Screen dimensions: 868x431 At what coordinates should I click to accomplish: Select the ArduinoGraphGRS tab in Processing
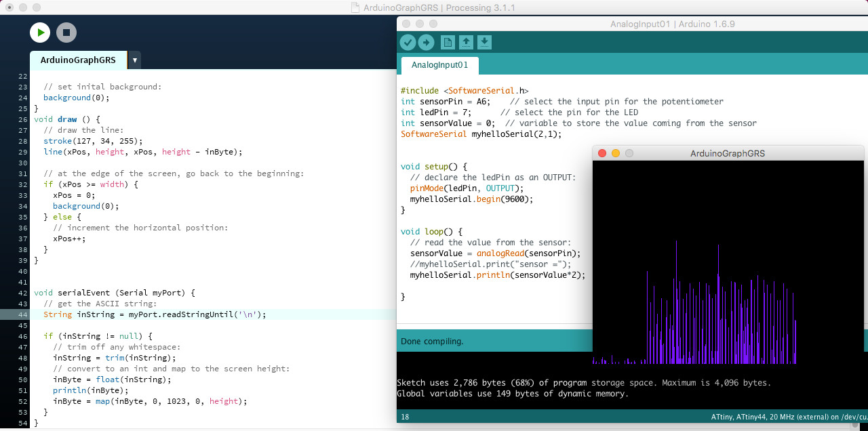[78, 60]
